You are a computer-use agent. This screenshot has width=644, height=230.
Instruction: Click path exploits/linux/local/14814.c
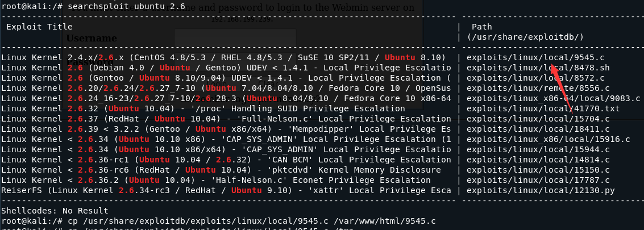(x=538, y=160)
